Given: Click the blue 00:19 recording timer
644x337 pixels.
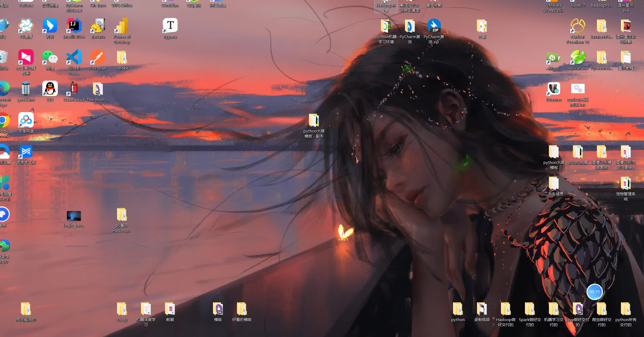Looking at the screenshot, I should (x=594, y=292).
